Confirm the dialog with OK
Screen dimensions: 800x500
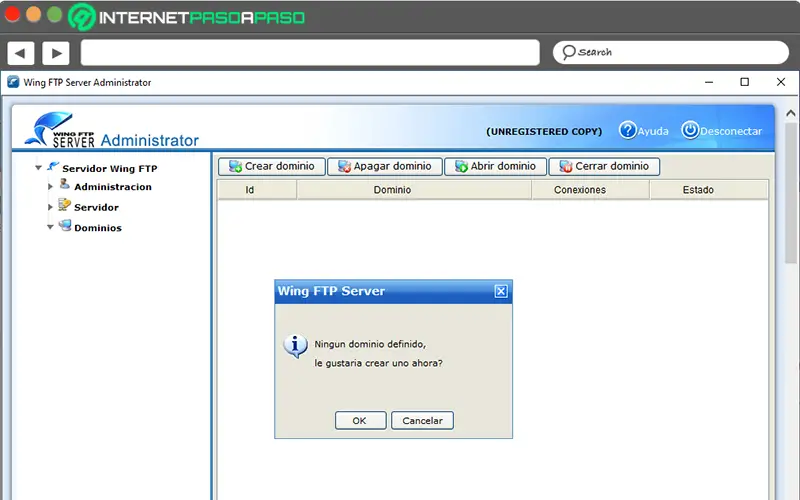(x=360, y=420)
